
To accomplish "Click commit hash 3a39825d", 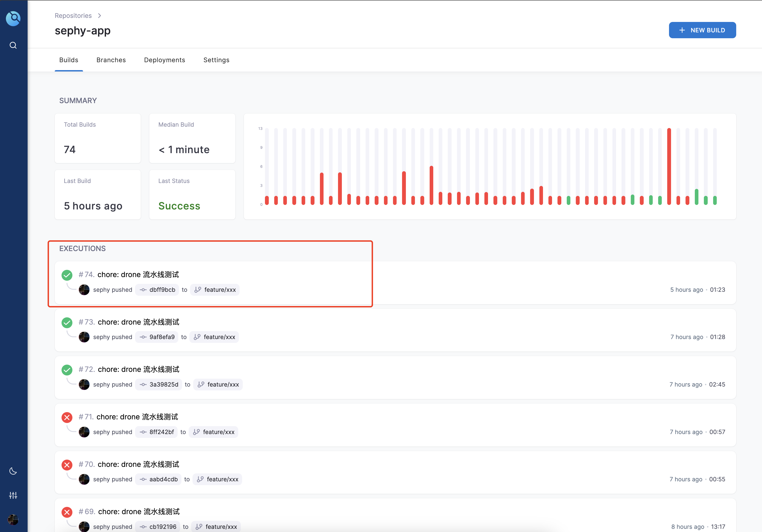I will point(164,385).
